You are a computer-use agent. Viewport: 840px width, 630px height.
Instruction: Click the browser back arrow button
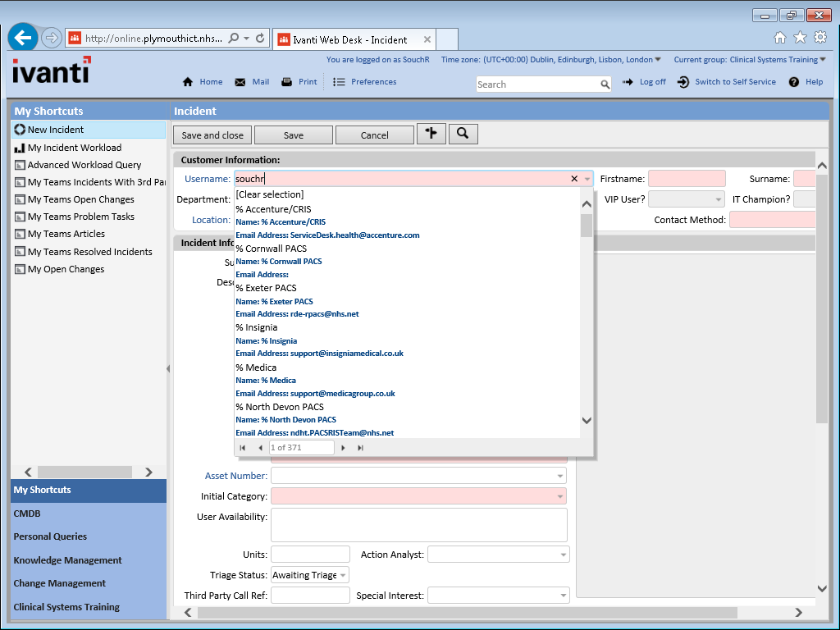[x=23, y=38]
